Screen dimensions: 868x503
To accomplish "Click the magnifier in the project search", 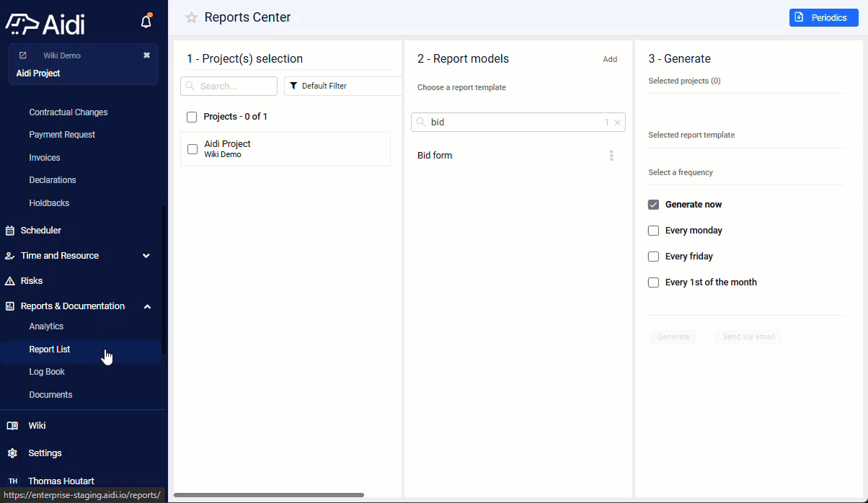I will [190, 86].
